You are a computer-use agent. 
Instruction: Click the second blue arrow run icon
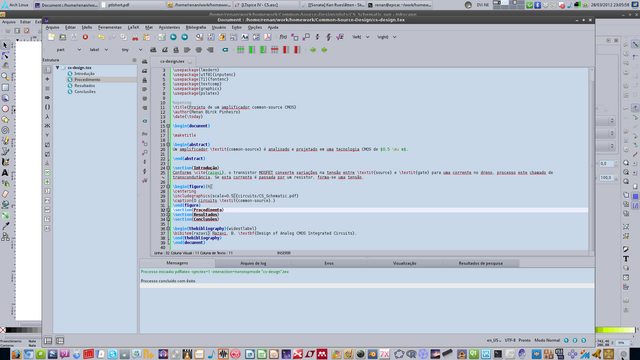184,37
